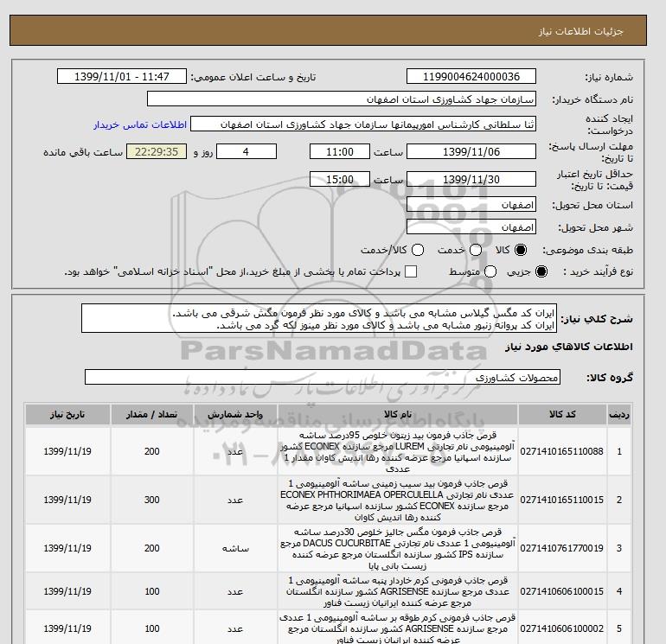Click the شرح کلی نیاز description box
Screen dimensions: 666x644
pyautogui.click(x=319, y=318)
